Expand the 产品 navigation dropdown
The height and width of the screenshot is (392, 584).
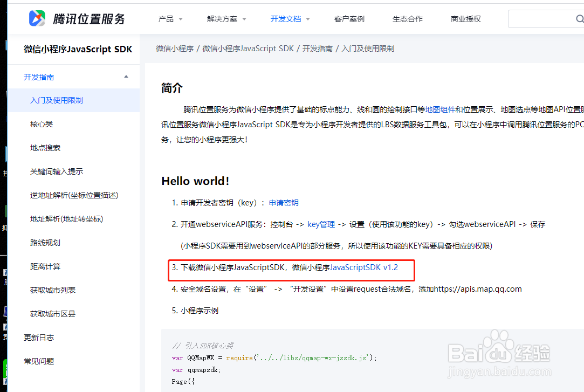point(170,18)
